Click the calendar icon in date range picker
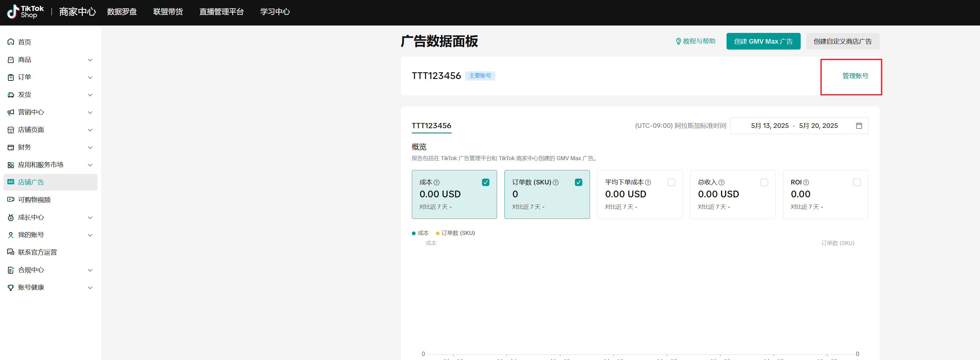This screenshot has width=980, height=360. click(x=859, y=125)
